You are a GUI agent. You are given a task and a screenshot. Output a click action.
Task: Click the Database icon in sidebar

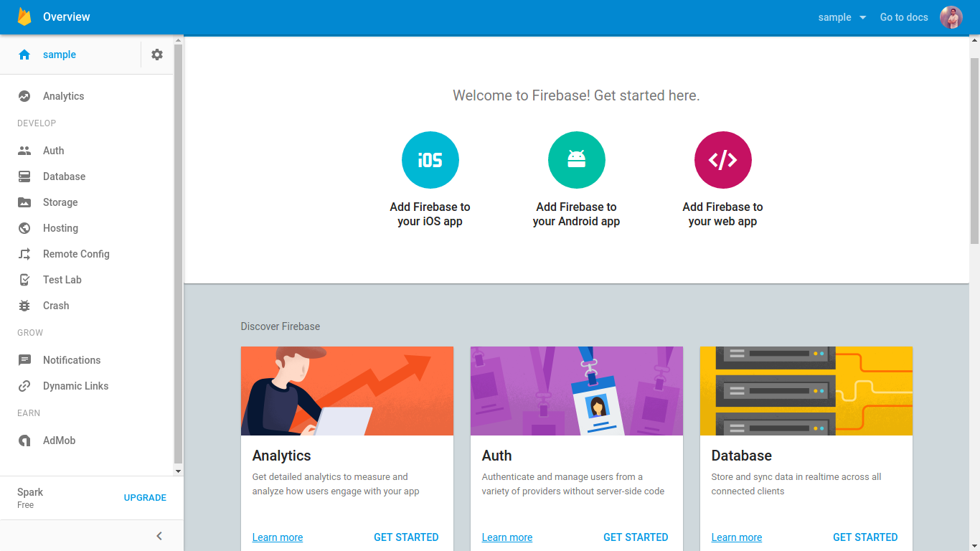point(24,176)
